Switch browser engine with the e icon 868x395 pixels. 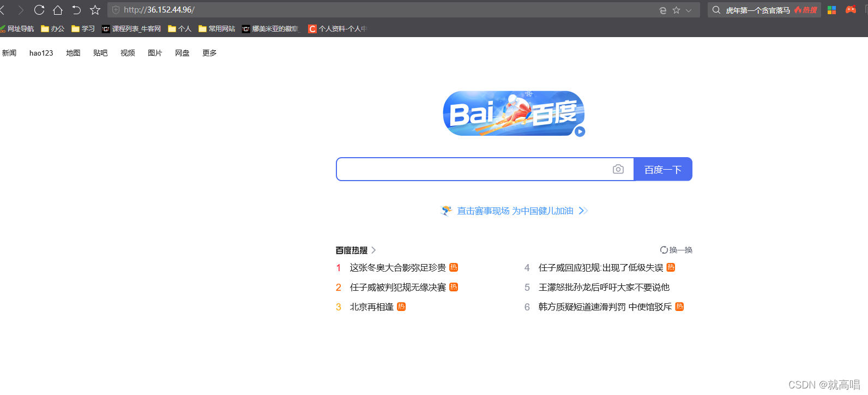pyautogui.click(x=663, y=10)
